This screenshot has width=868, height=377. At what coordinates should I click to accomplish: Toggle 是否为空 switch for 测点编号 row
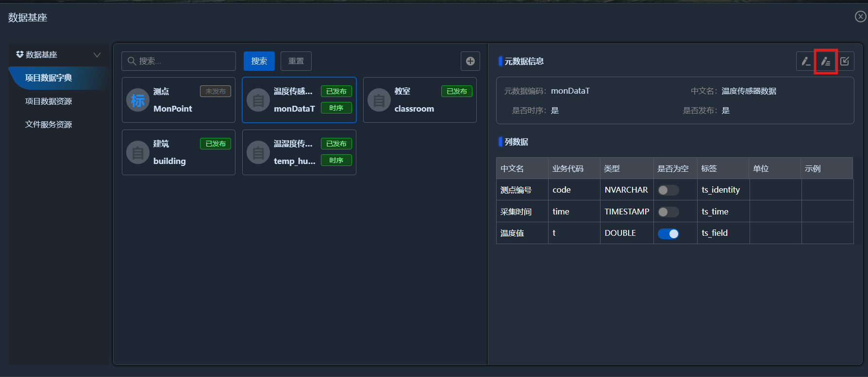pyautogui.click(x=668, y=190)
